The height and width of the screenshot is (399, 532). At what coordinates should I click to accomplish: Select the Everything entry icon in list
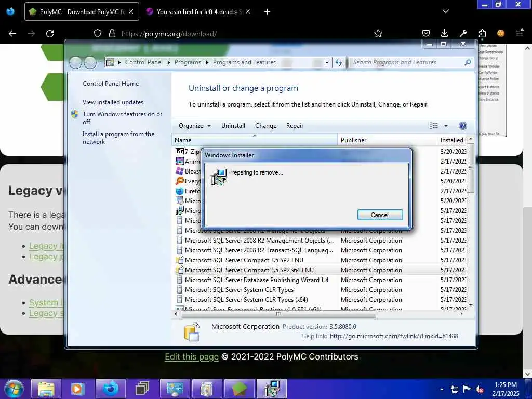click(x=179, y=181)
